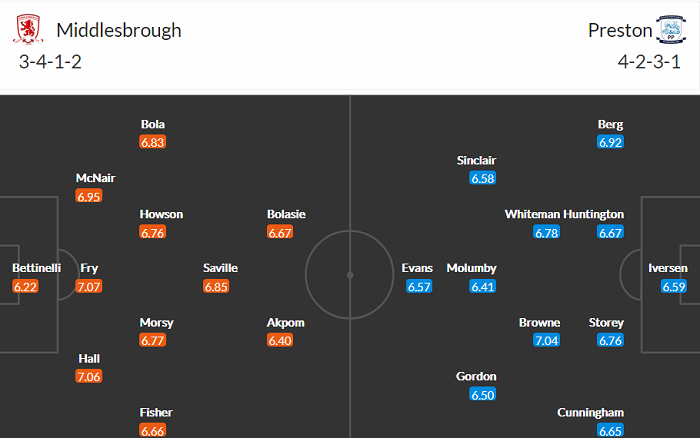Click Whiteman's 6.78 rating badge
The image size is (700, 438).
[547, 233]
